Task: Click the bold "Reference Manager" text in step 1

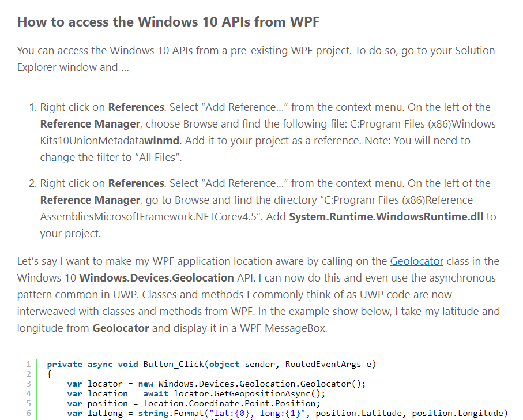Action: pos(90,124)
